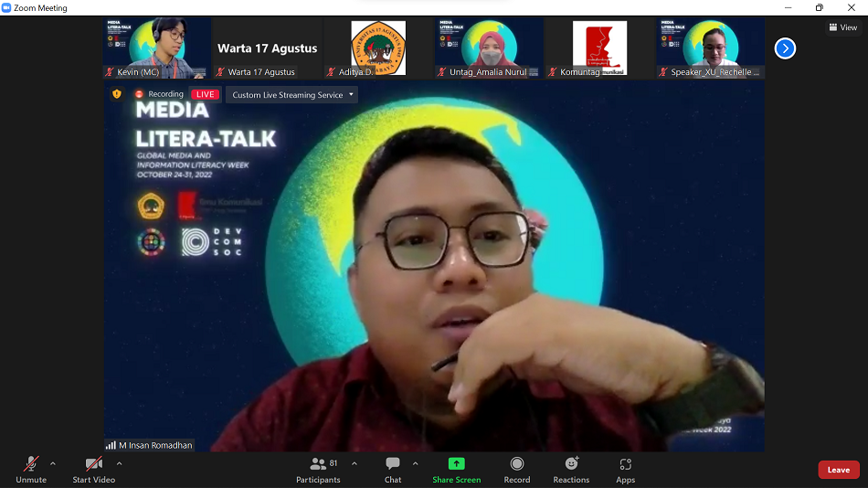Unmute the microphone
Screen dimensions: 868x488
31,470
